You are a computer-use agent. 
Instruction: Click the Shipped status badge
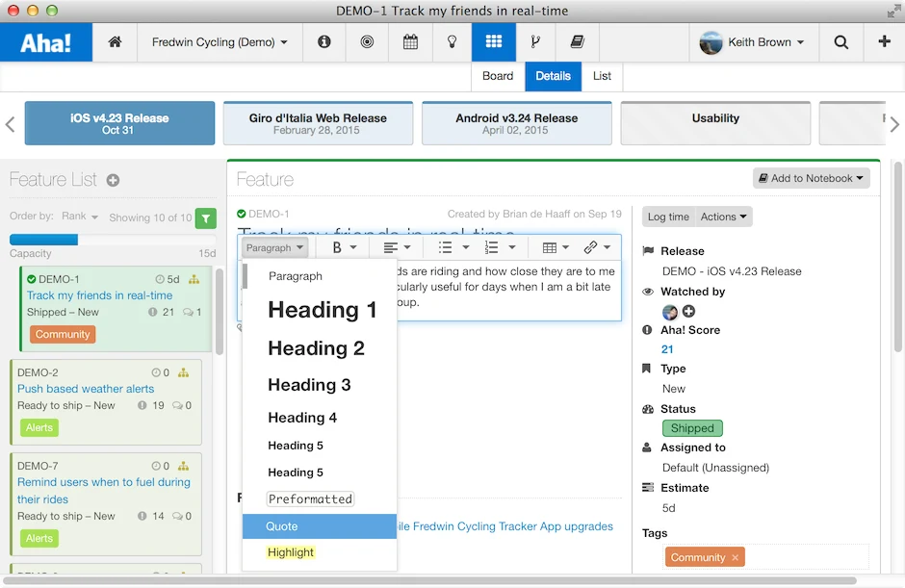(x=692, y=428)
